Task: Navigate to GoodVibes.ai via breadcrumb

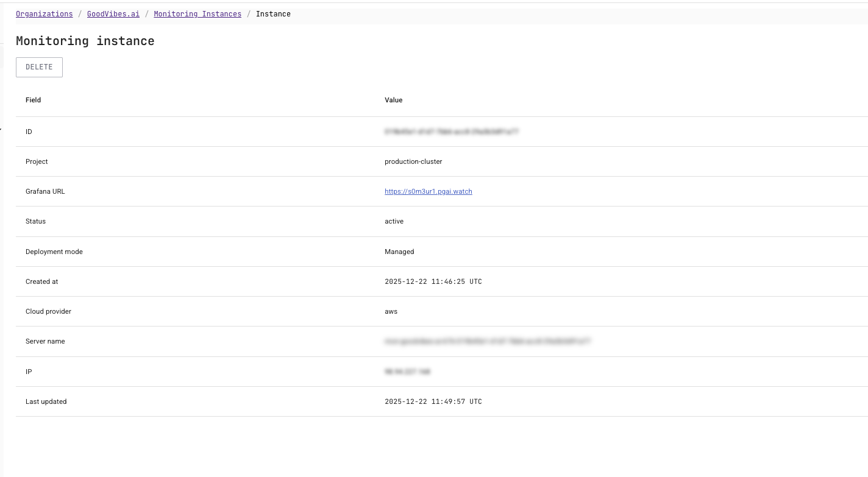Action: (x=113, y=13)
